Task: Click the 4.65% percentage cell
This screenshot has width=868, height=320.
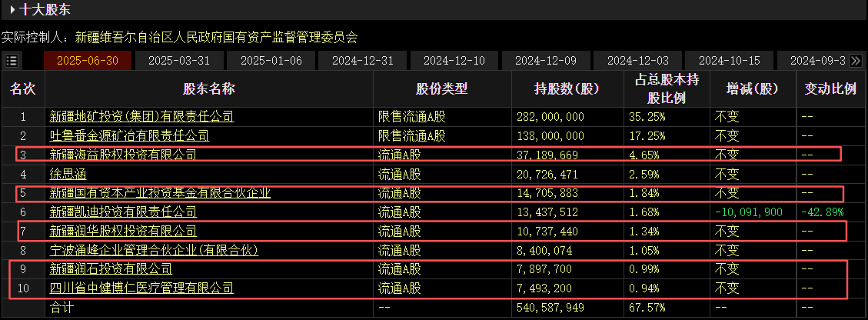Action: tap(644, 155)
